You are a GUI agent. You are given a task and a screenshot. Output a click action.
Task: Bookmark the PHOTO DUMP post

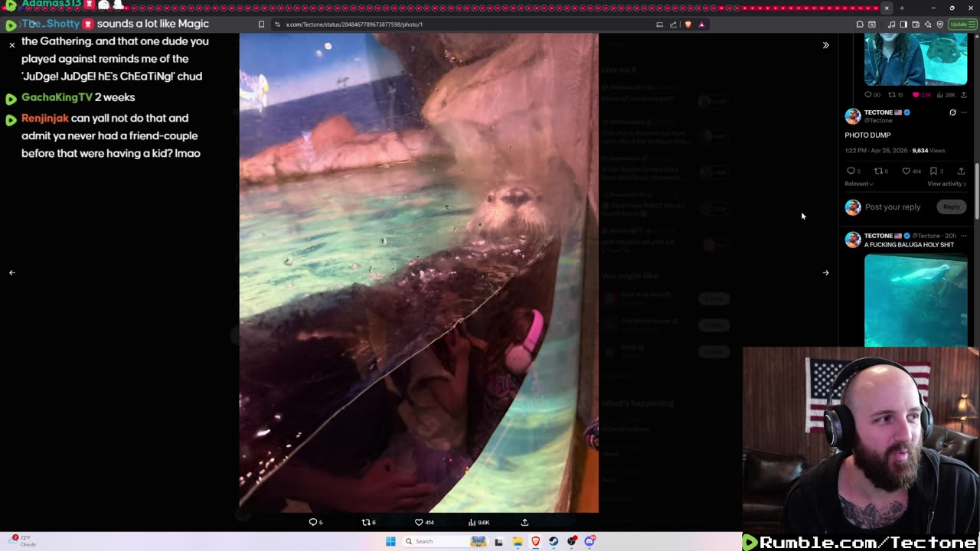tap(933, 171)
